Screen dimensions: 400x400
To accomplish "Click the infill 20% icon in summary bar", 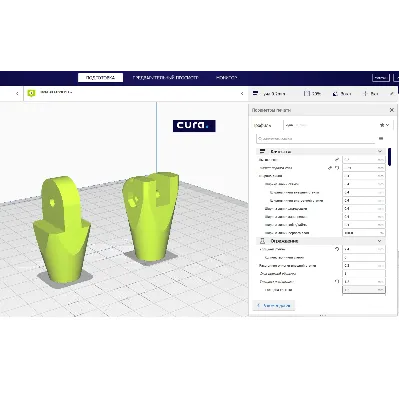I will [x=307, y=94].
